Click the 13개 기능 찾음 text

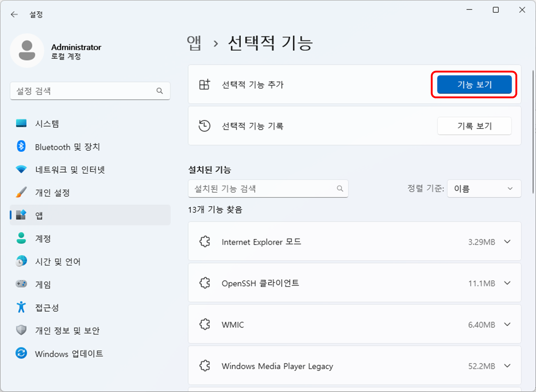tap(215, 209)
